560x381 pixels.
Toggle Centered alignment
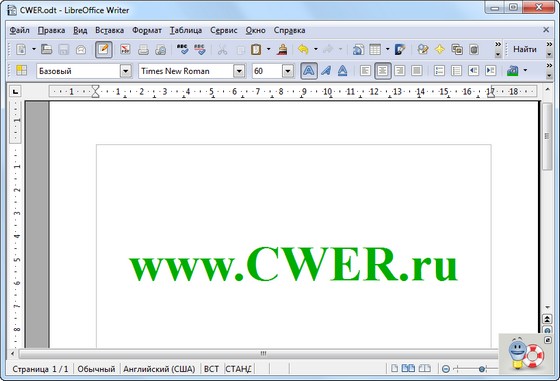(382, 70)
